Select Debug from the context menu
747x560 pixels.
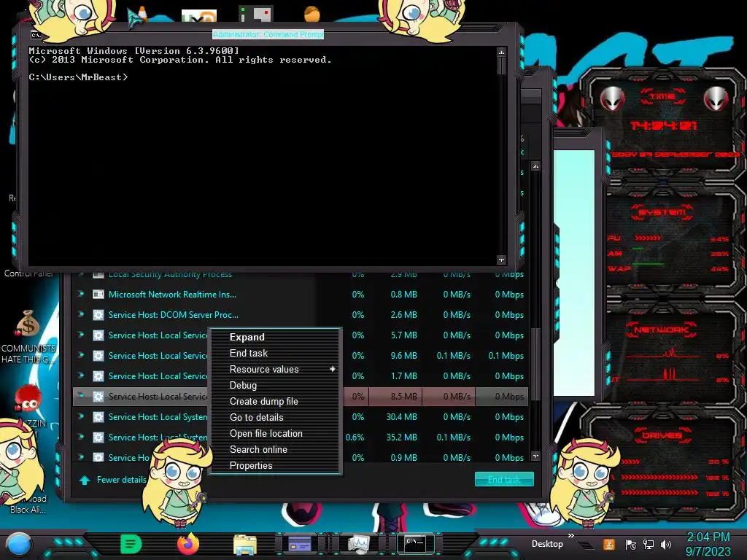coord(243,385)
